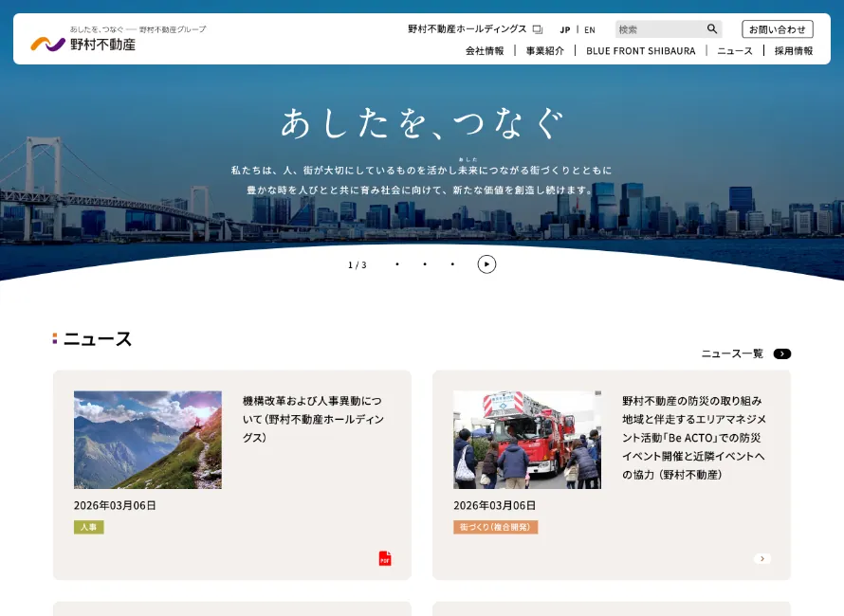Click the black arrow next to ニュース一覧

[781, 353]
